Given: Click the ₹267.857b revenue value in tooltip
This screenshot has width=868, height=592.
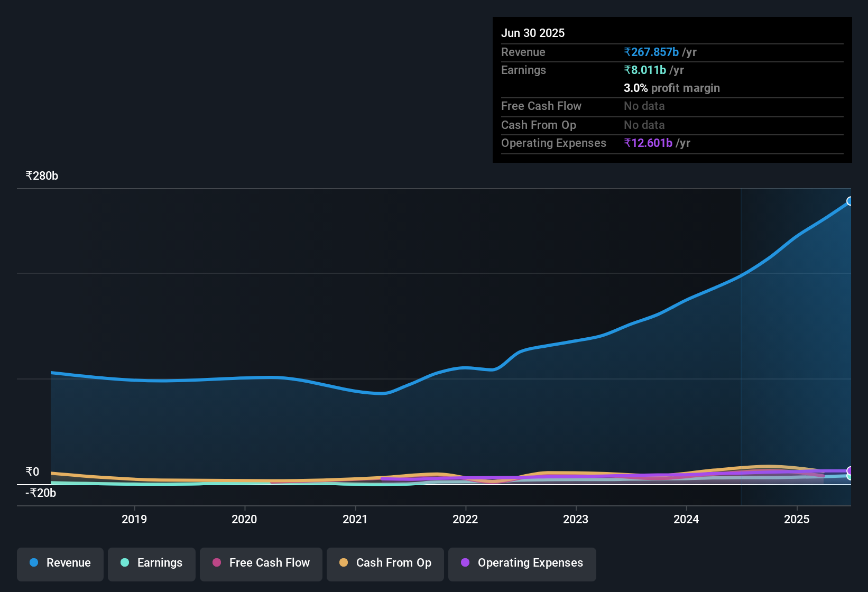Looking at the screenshot, I should [651, 52].
